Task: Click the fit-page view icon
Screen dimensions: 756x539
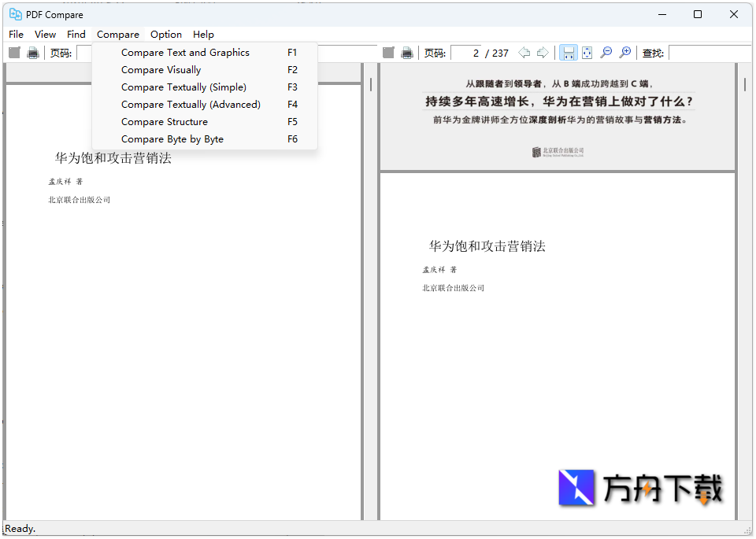Action: [x=587, y=53]
